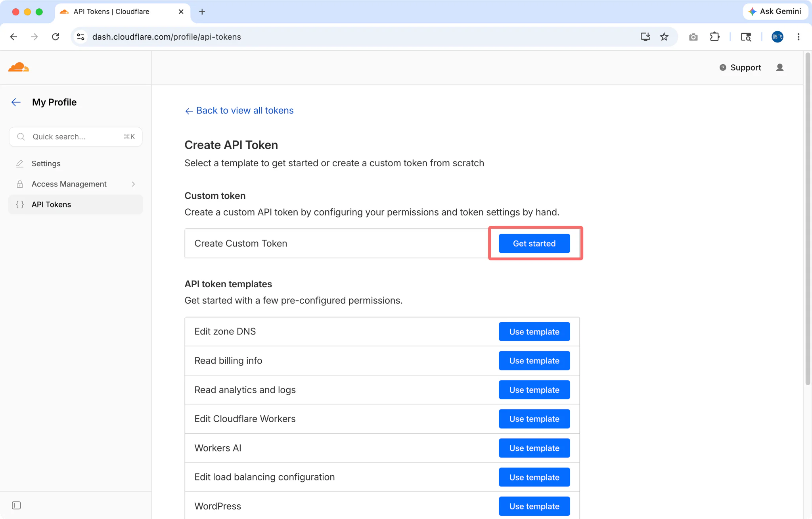This screenshot has width=812, height=519.
Task: Click the Support help question mark icon
Action: point(723,67)
